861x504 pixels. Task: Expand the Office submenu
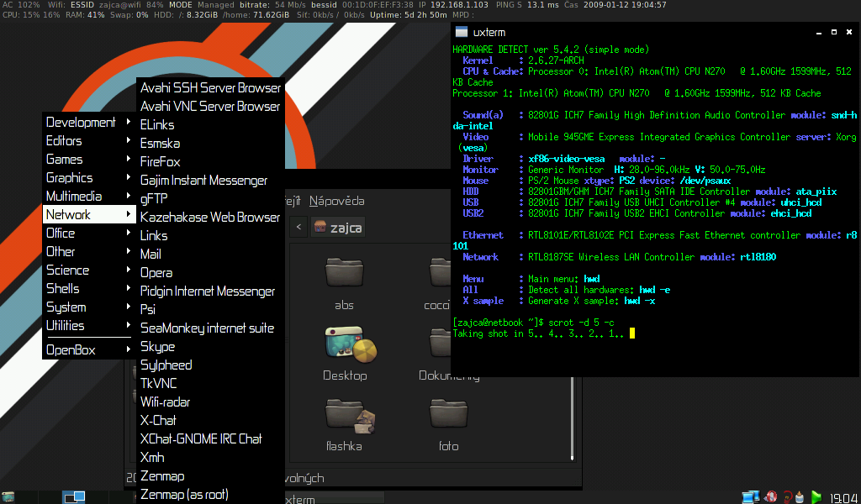tap(87, 233)
